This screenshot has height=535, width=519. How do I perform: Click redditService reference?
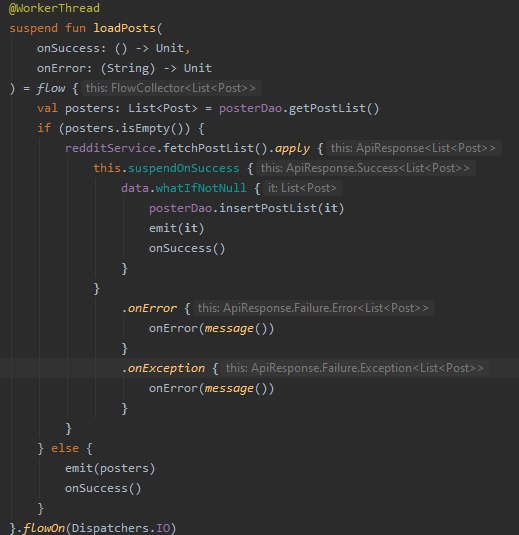(110, 148)
